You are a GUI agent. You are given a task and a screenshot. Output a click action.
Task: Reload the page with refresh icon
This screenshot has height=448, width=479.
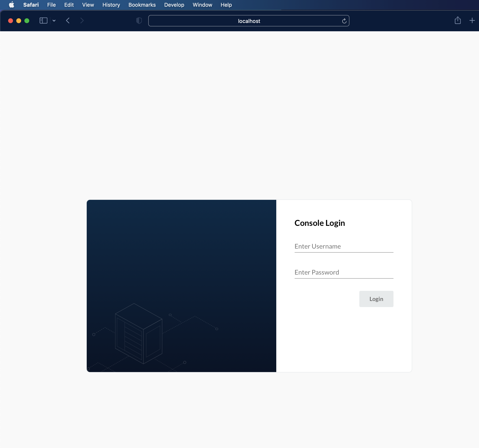point(344,21)
